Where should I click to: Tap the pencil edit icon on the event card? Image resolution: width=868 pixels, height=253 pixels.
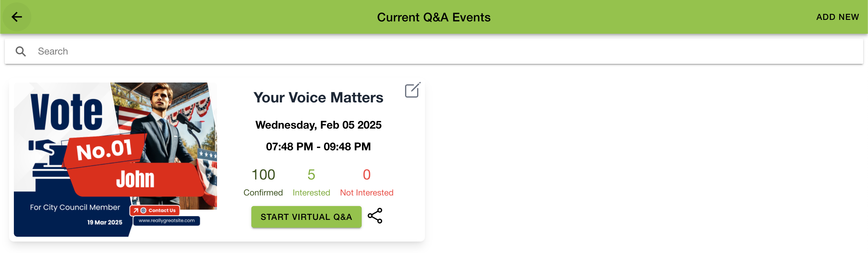(412, 90)
